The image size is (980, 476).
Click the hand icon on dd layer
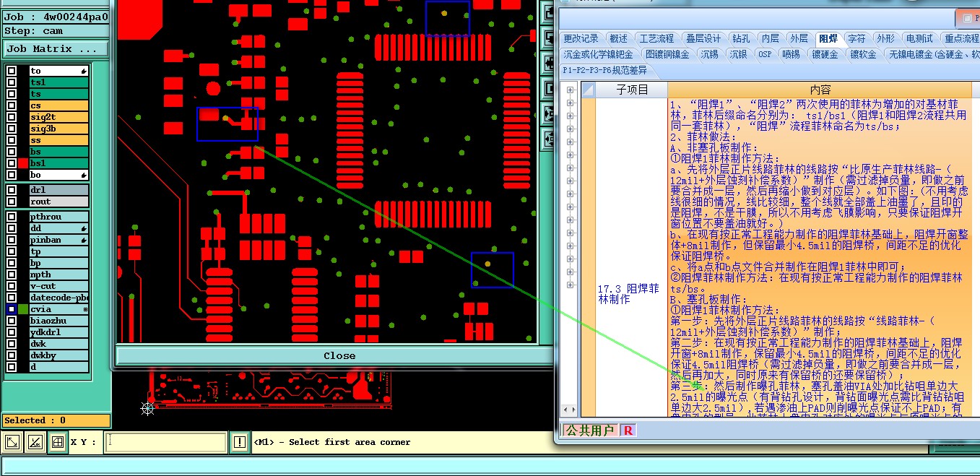pyautogui.click(x=84, y=228)
